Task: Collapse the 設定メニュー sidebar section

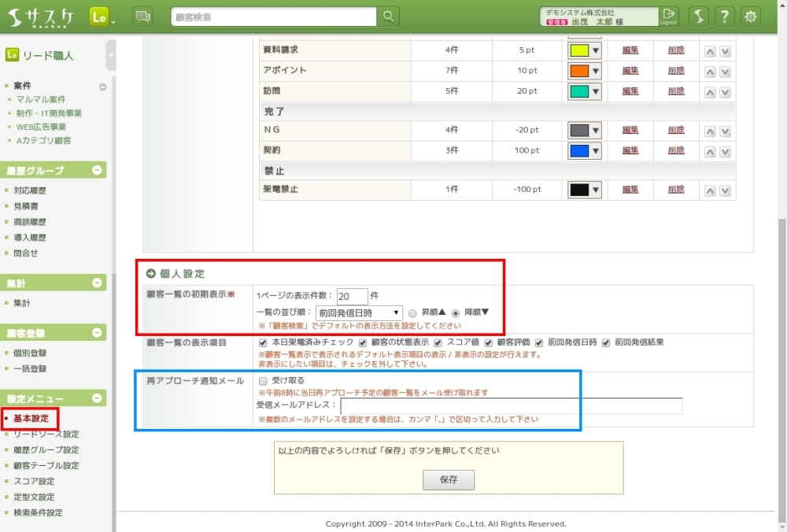Action: point(97,399)
